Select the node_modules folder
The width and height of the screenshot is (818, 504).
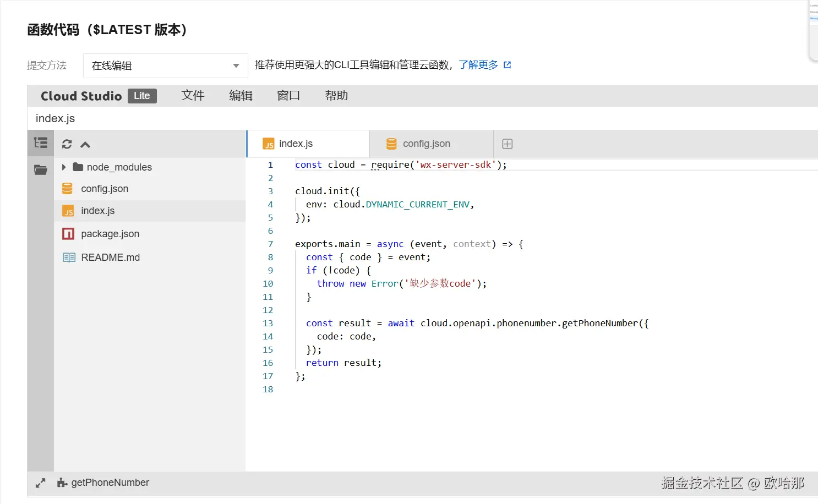(119, 167)
